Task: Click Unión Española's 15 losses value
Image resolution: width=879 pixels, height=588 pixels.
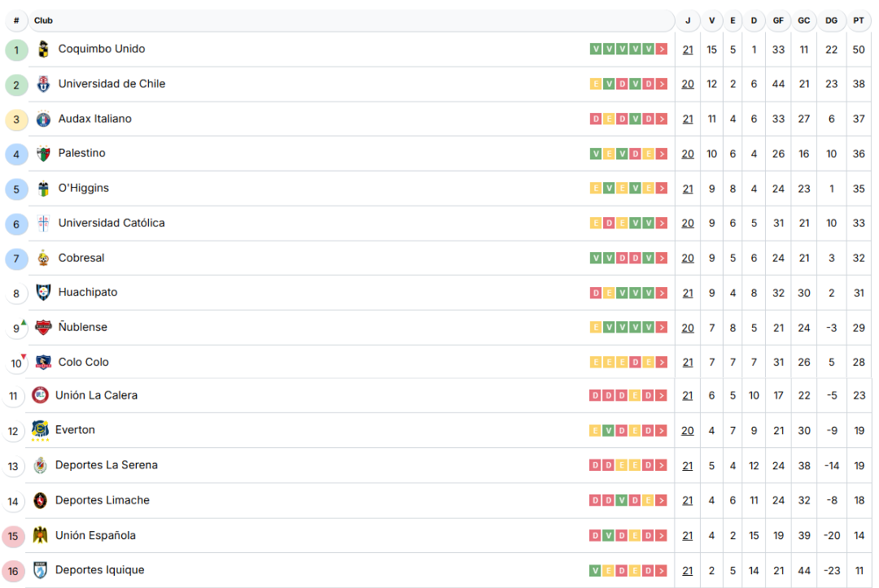Action: click(x=754, y=535)
